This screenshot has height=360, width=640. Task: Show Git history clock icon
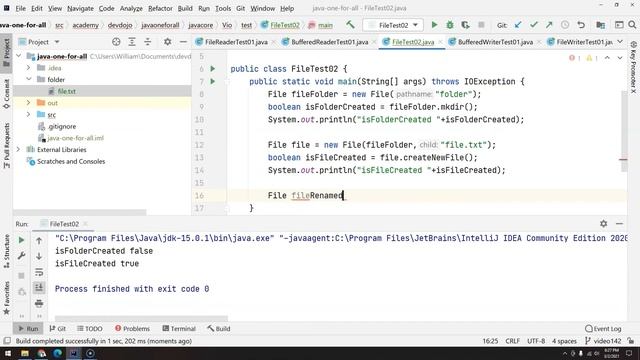[x=565, y=25]
